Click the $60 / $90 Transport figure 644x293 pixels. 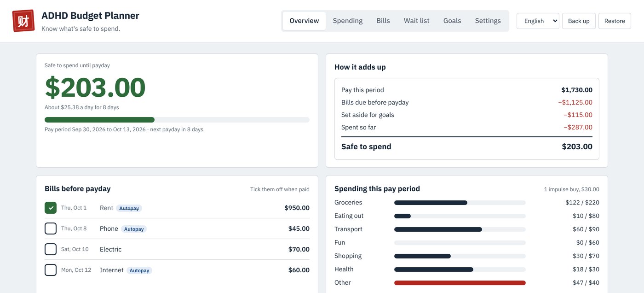[586, 229]
